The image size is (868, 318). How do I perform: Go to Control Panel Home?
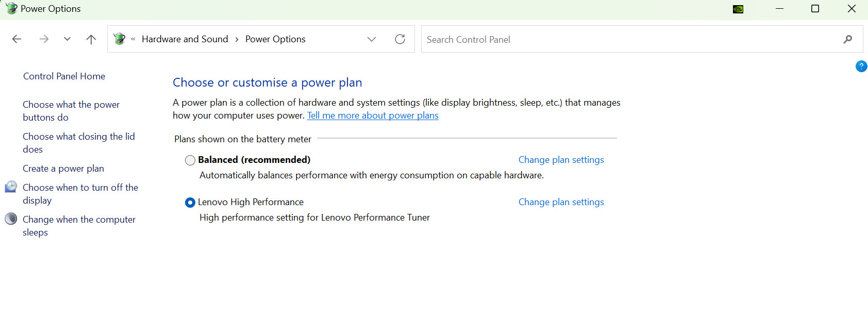click(64, 76)
